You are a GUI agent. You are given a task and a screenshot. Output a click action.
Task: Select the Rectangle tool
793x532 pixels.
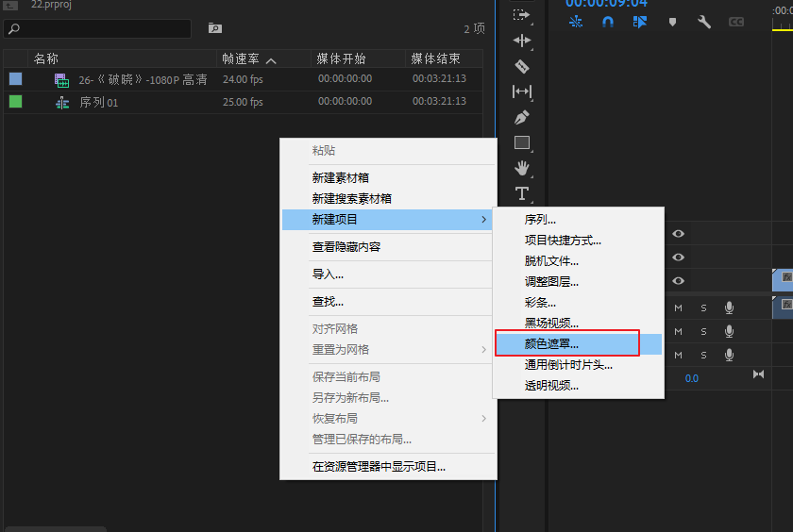(x=522, y=143)
